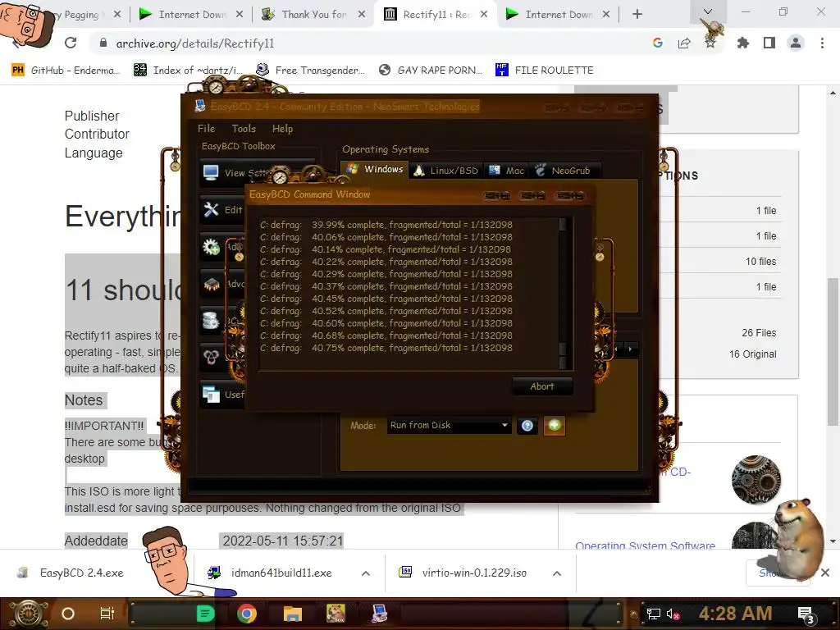Click BCD Backup database icon in toolbox
Screen dimensions: 840x630
[x=211, y=321]
